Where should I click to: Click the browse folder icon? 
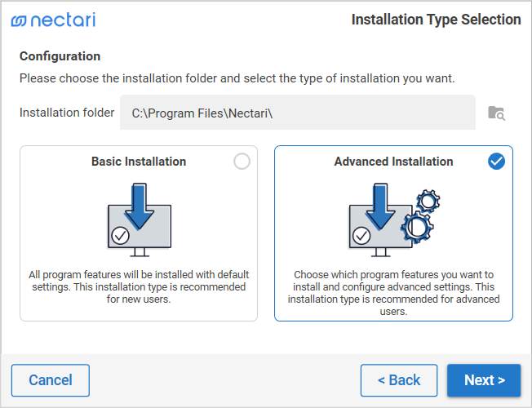tap(496, 113)
